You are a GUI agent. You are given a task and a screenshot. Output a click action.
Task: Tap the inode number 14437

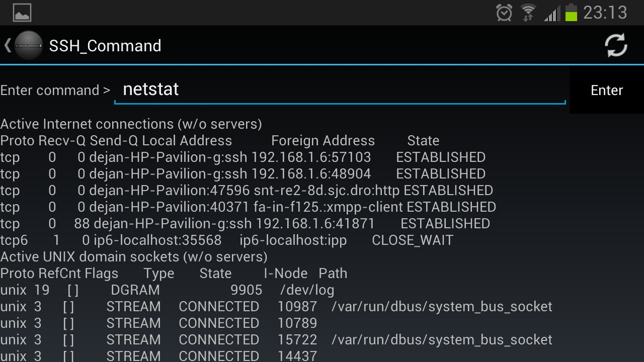(x=297, y=356)
